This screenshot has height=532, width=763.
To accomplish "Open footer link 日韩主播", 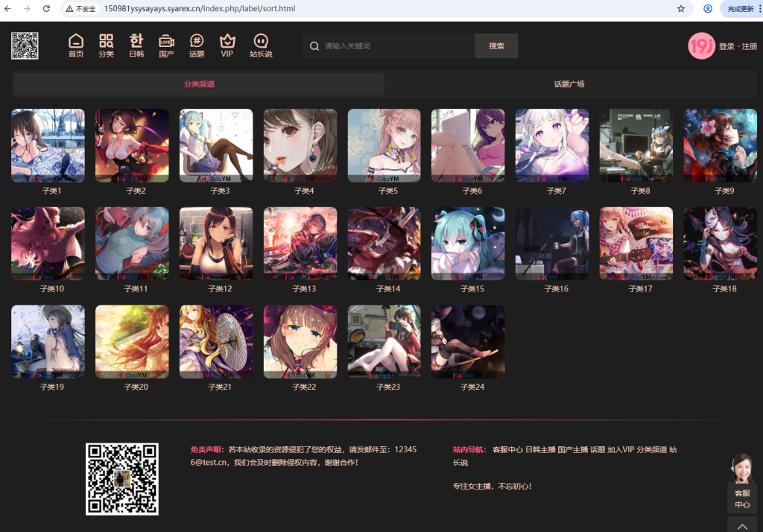I will click(x=540, y=449).
